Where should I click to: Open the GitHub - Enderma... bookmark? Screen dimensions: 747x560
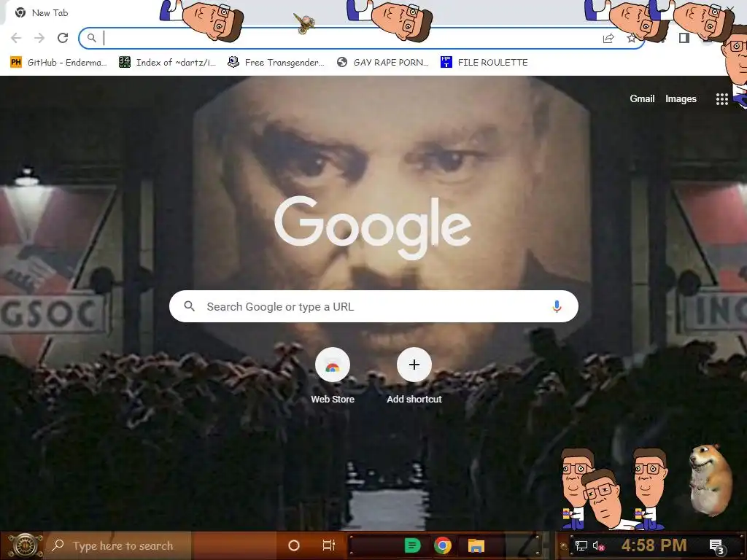58,63
